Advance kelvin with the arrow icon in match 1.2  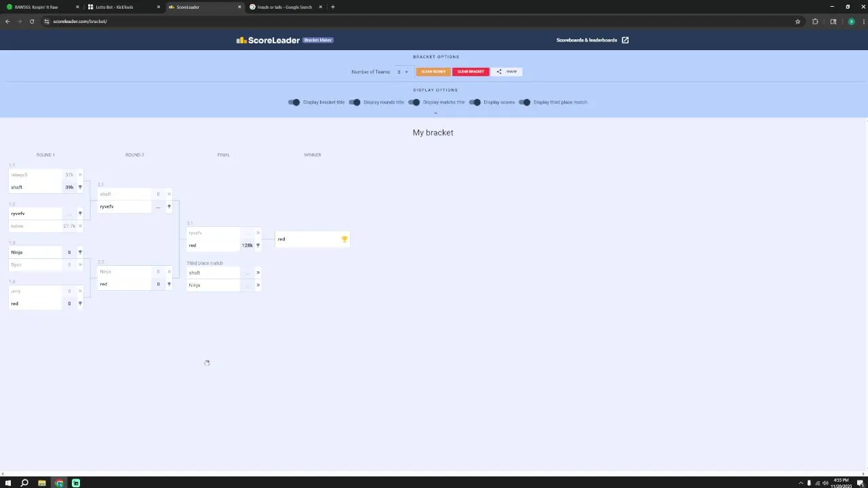click(x=80, y=226)
